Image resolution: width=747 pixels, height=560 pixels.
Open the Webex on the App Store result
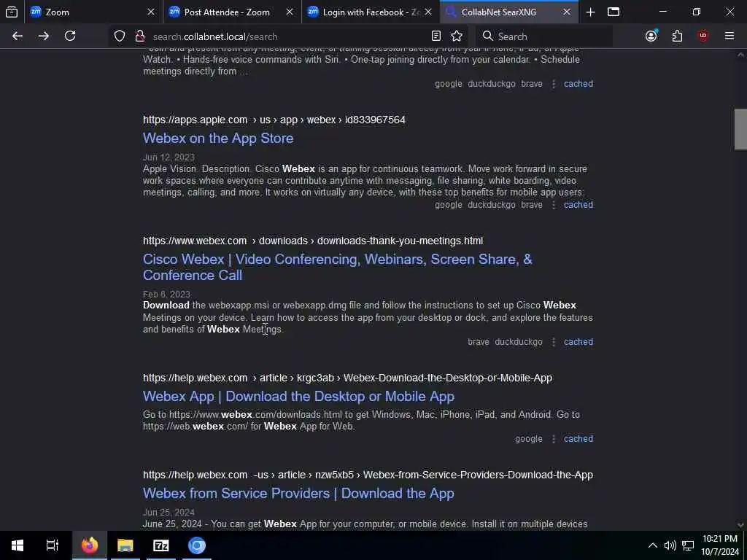coord(218,139)
